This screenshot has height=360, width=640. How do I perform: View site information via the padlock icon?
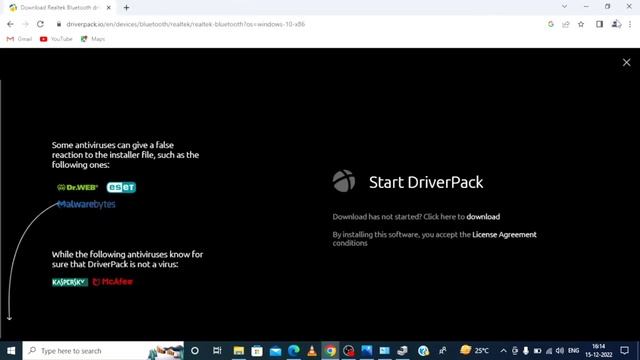(x=59, y=24)
